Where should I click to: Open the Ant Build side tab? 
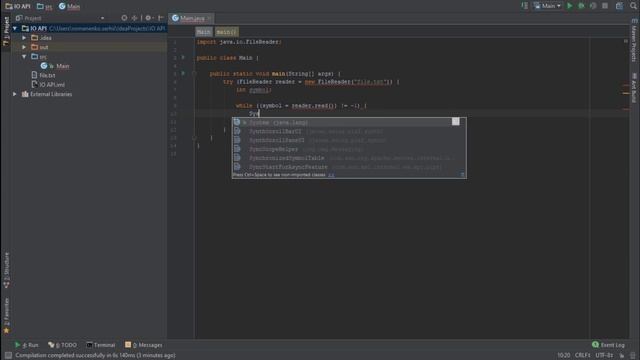[634, 88]
